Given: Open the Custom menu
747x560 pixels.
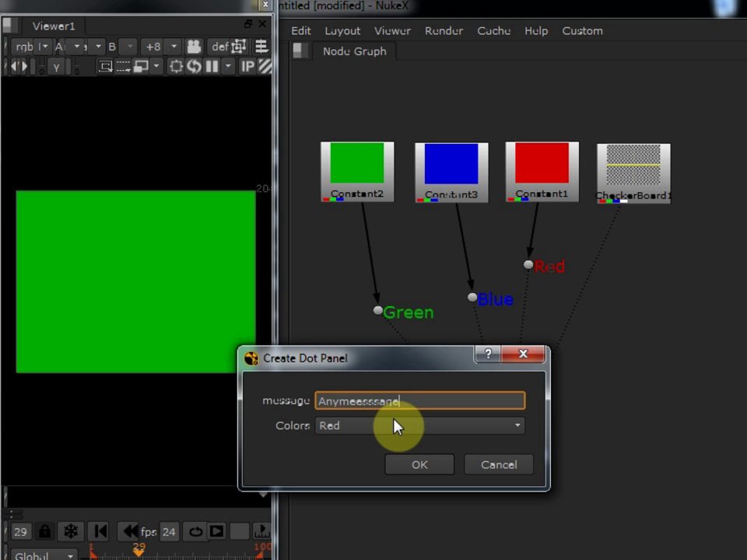Looking at the screenshot, I should (582, 31).
